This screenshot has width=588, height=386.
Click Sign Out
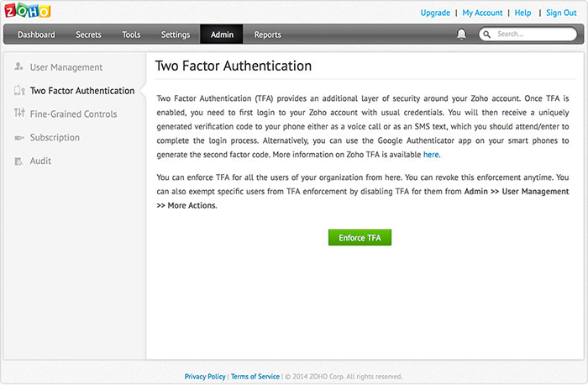point(561,13)
